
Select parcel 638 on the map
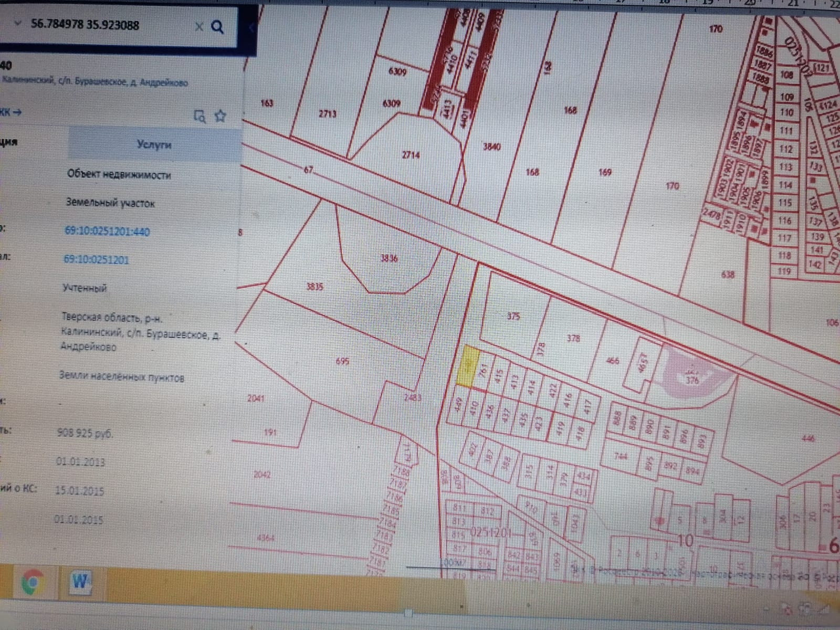pyautogui.click(x=728, y=274)
